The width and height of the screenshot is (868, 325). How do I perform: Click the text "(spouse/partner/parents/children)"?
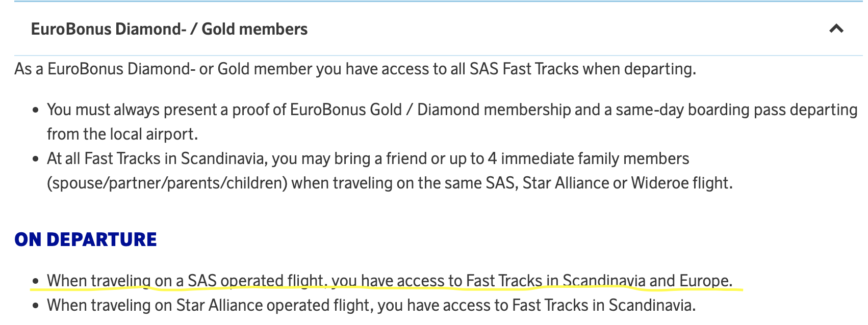pos(167,183)
